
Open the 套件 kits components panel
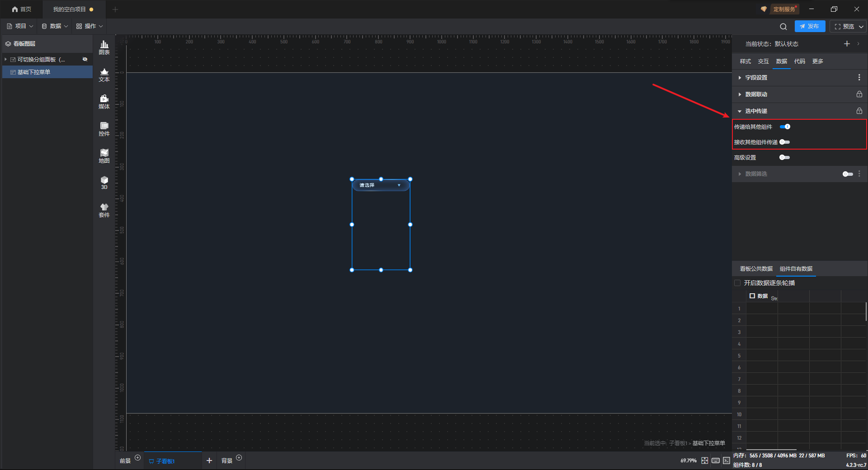(x=104, y=210)
